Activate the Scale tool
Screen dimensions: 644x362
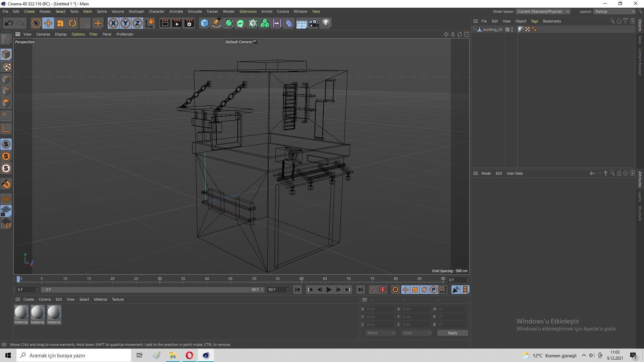coord(60,23)
